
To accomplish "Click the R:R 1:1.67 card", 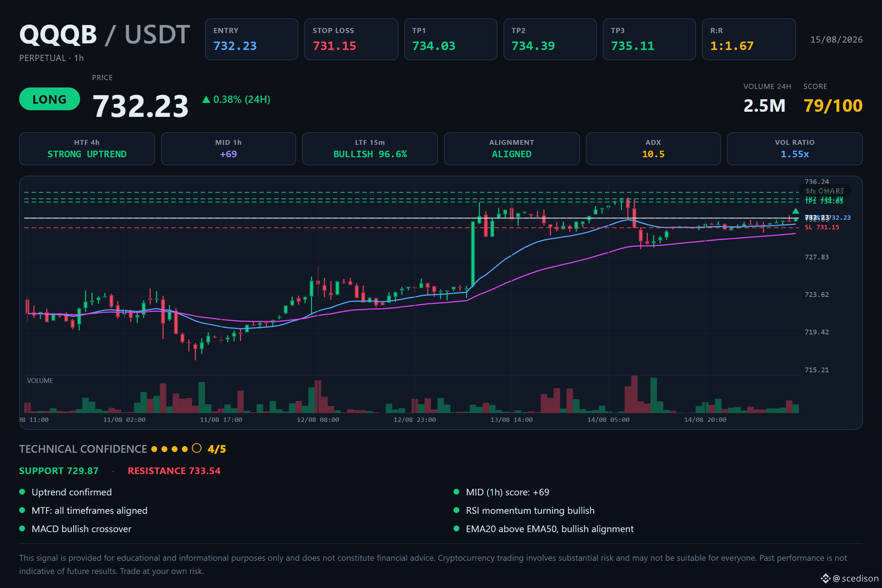I will point(749,39).
